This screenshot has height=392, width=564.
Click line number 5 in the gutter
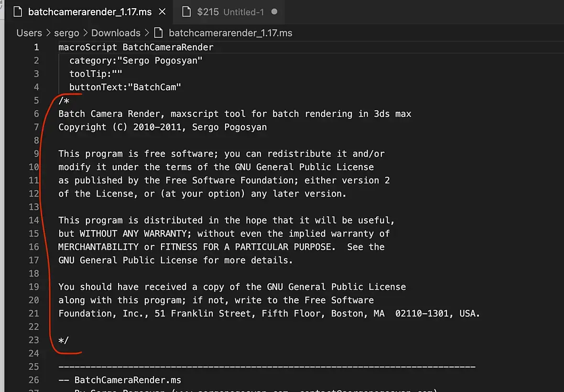pyautogui.click(x=36, y=101)
